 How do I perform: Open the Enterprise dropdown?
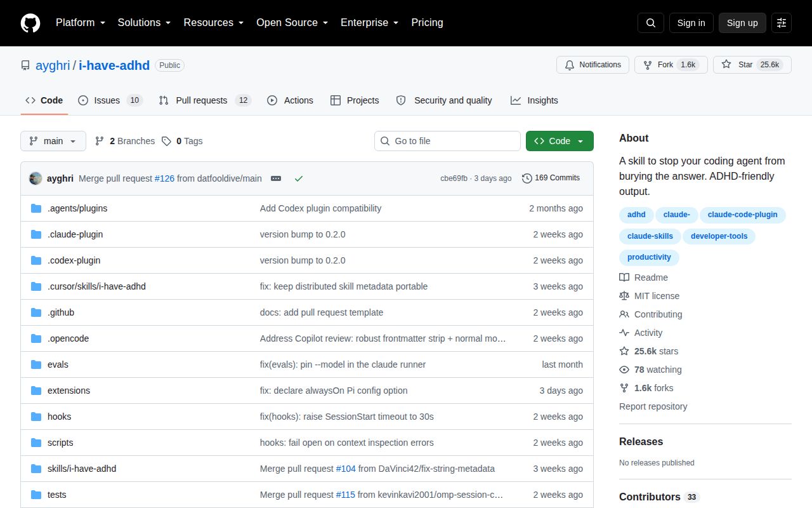tap(369, 23)
